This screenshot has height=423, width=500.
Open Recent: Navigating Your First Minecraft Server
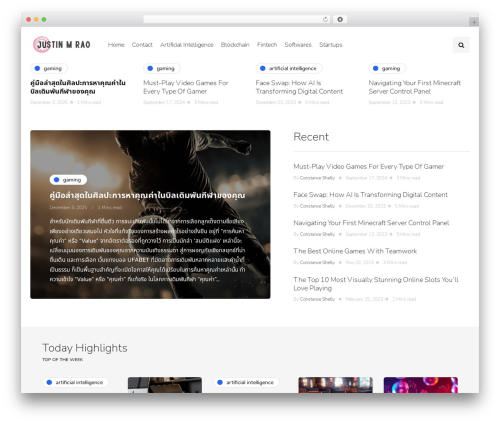(371, 223)
